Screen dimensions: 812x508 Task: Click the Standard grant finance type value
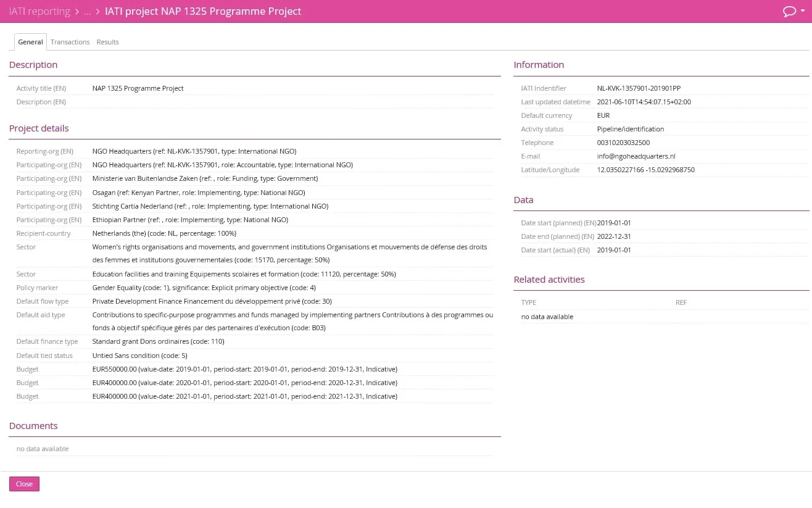coord(159,341)
